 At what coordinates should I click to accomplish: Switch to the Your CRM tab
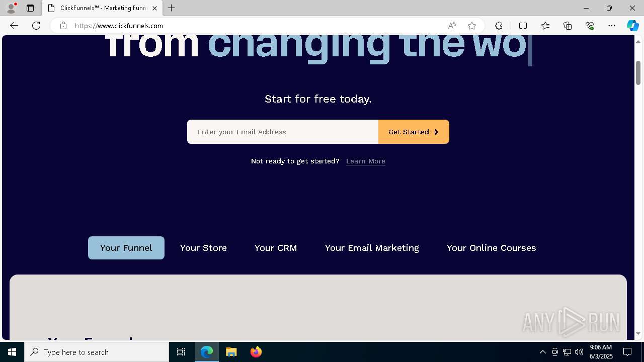point(276,248)
